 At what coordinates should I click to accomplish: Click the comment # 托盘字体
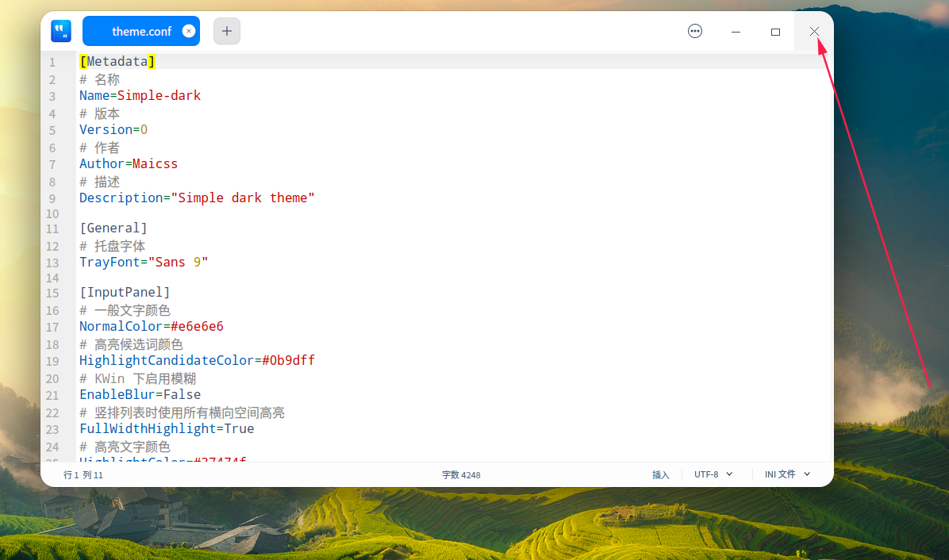point(112,246)
